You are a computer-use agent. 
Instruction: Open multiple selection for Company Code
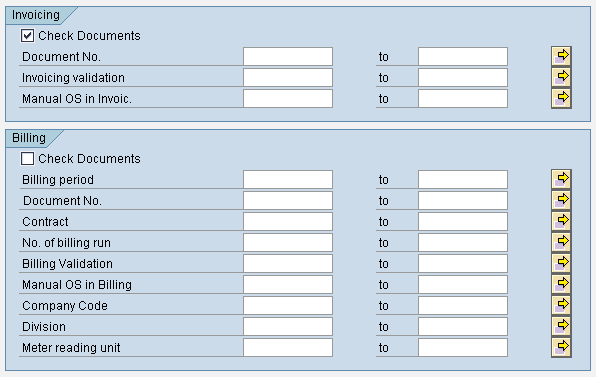click(561, 306)
